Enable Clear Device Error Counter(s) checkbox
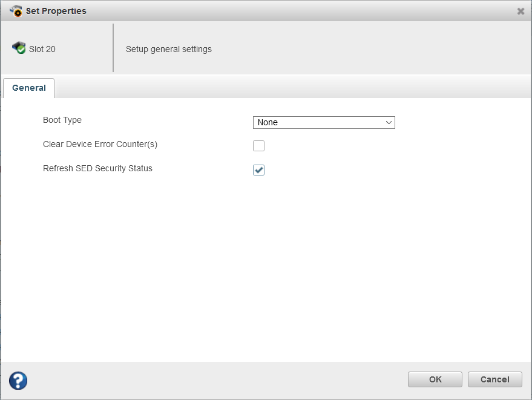Screen dimensions: 532x400 click(259, 146)
